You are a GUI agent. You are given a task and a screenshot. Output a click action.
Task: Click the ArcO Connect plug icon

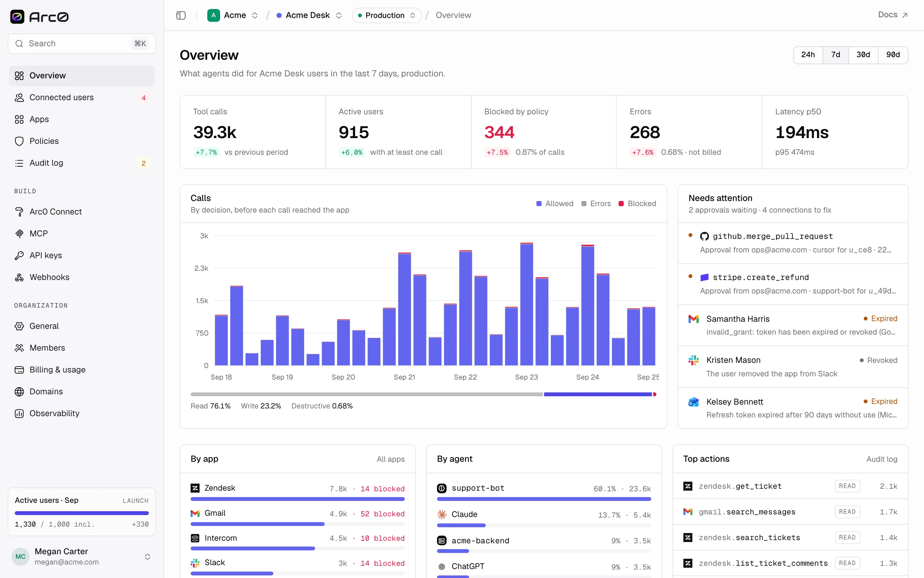pos(19,212)
